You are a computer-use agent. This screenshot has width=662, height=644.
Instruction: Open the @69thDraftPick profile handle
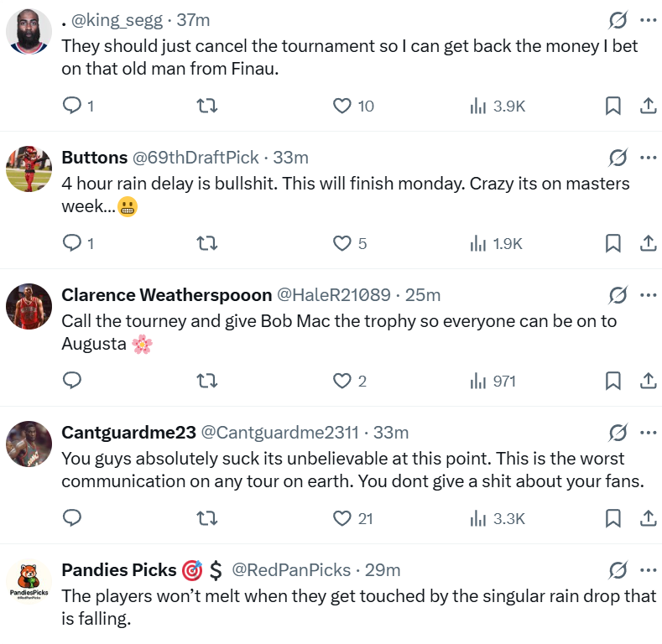(198, 158)
